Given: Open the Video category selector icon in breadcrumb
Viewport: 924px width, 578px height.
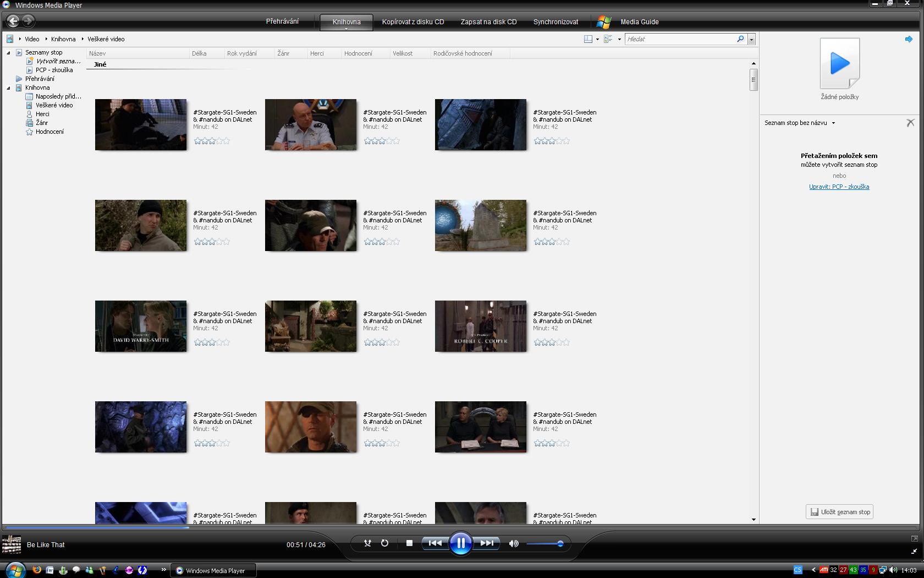Looking at the screenshot, I should pyautogui.click(x=10, y=39).
